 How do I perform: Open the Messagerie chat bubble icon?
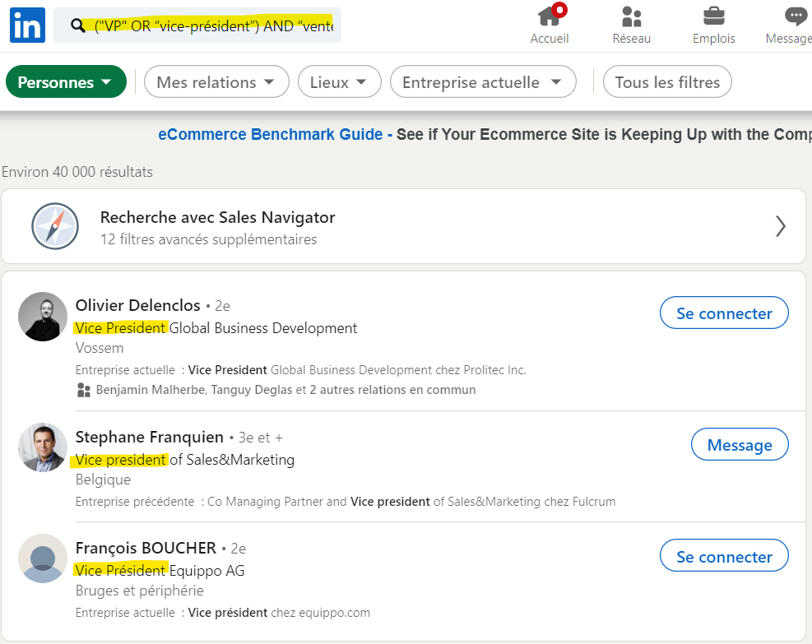[796, 16]
